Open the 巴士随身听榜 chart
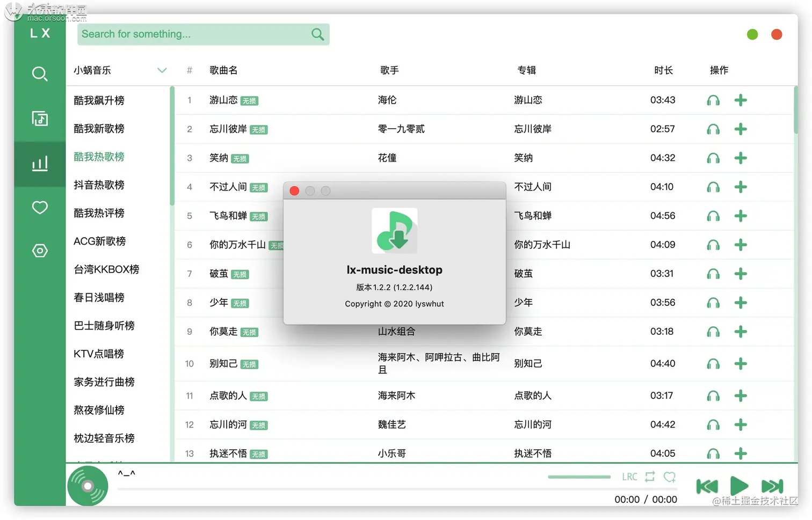The image size is (812, 520). pyautogui.click(x=104, y=326)
